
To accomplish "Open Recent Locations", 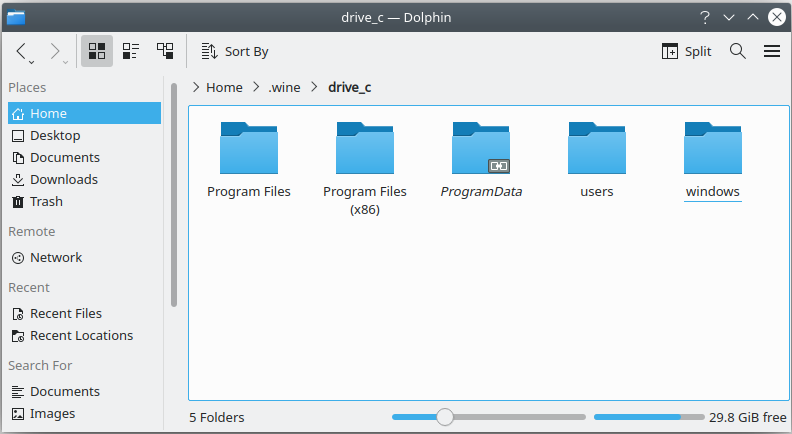I will click(84, 335).
